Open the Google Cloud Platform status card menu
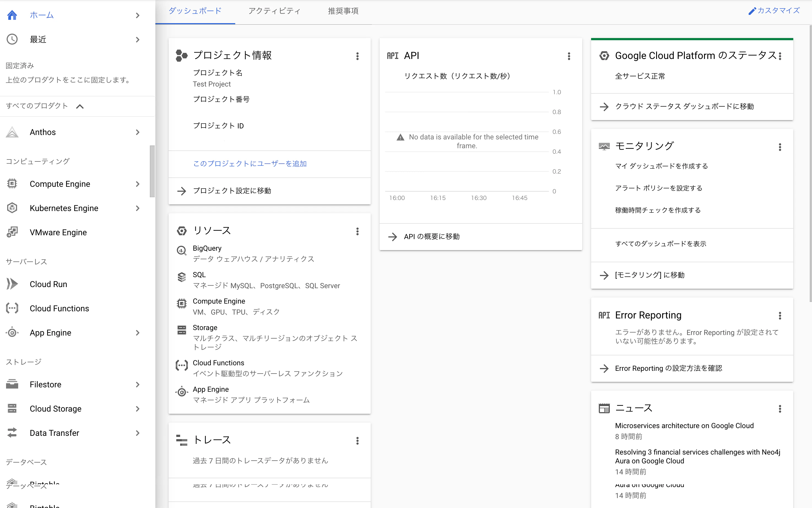The height and width of the screenshot is (508, 812). coord(780,56)
